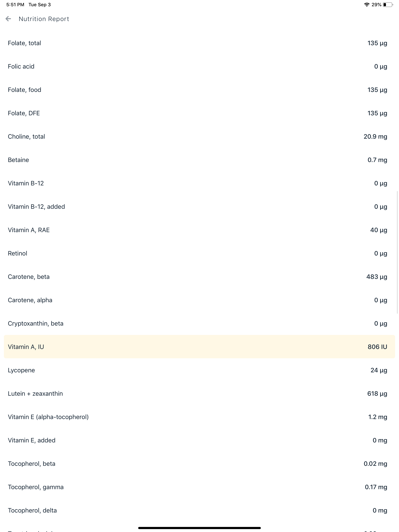Viewport: 399px width, 532px height.
Task: Tap the 5:51 PM clock in status bar
Action: 15,4
